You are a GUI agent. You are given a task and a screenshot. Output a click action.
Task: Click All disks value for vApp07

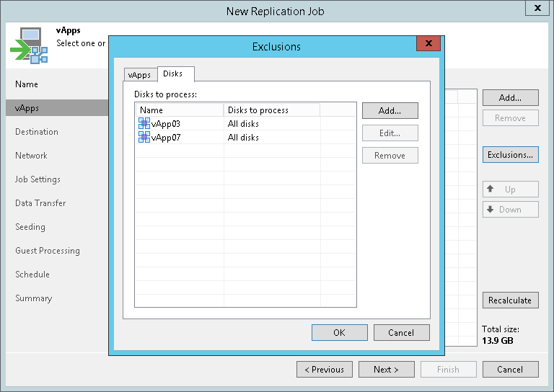[243, 138]
